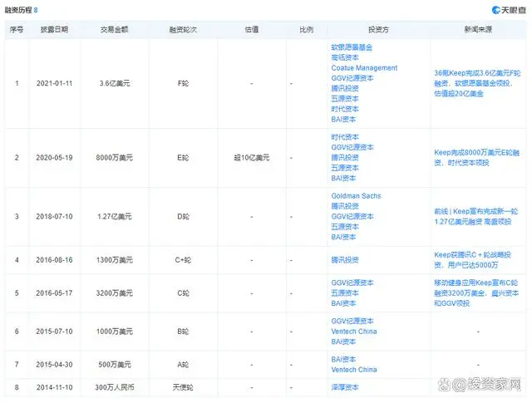Open 五源资本 link in the D轮 row
The image size is (532, 403).
coord(345,227)
